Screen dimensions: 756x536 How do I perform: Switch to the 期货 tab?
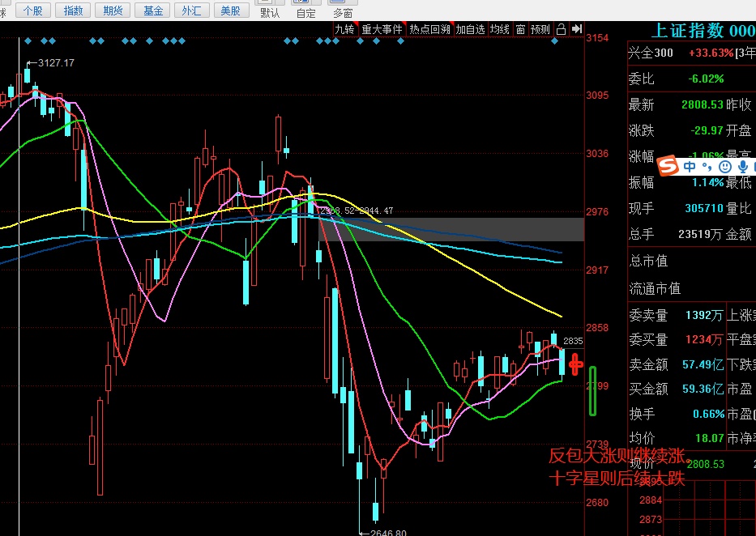pos(113,10)
